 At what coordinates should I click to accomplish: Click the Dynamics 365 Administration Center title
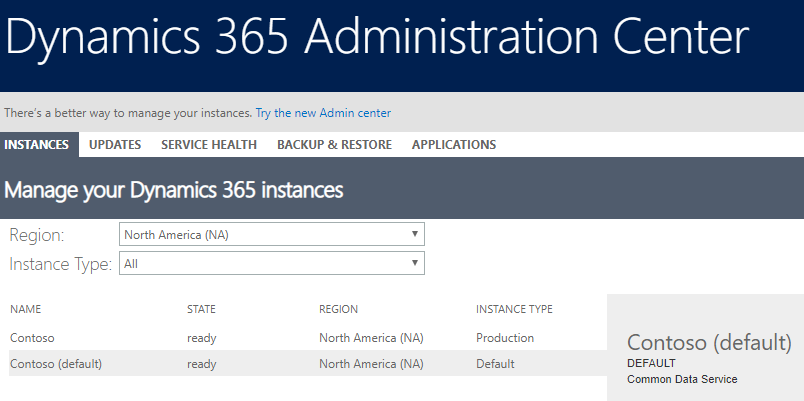click(x=377, y=38)
